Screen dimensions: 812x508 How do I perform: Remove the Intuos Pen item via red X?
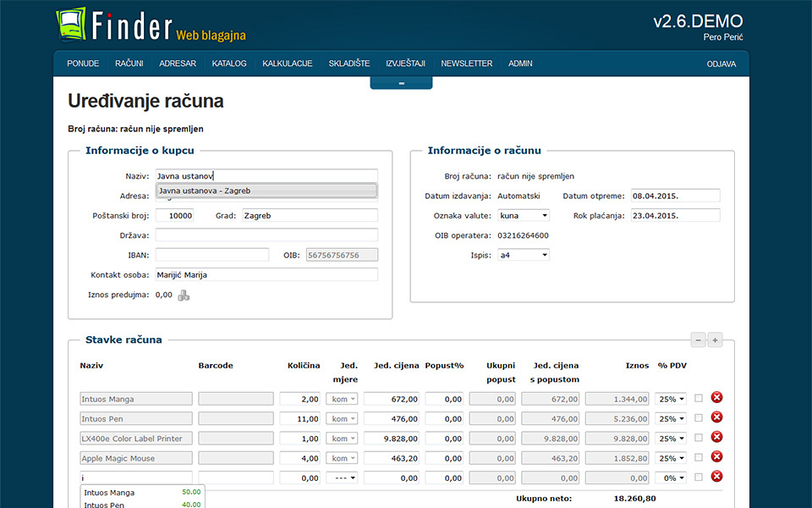(717, 417)
